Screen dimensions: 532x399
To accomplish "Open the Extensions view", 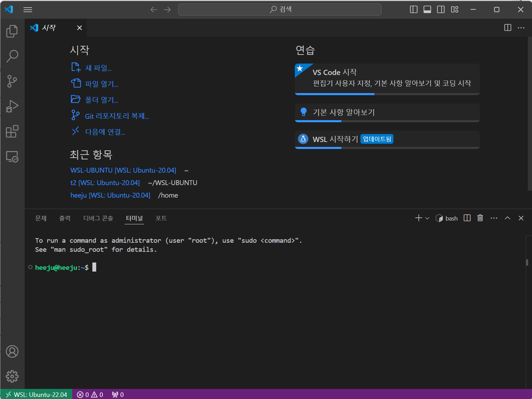I will tap(12, 132).
